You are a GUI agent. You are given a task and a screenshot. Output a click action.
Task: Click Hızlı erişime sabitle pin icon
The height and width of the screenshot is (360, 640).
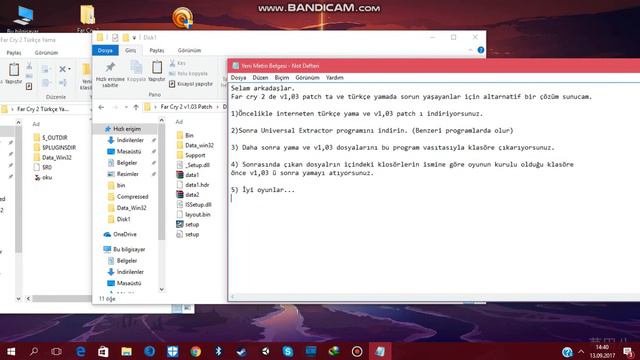tap(110, 67)
